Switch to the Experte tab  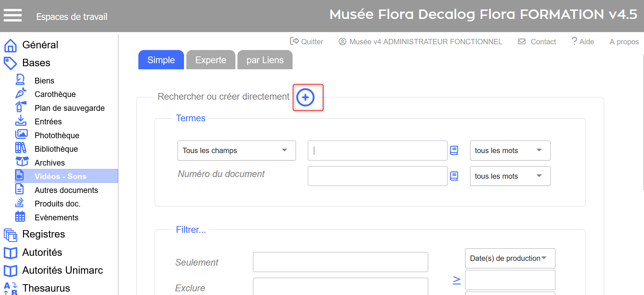coord(210,60)
